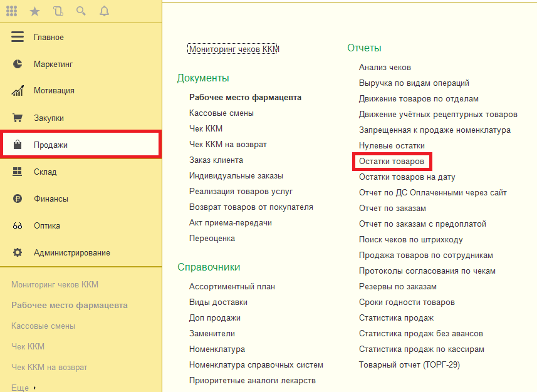Click the Marketing pie chart icon
Screen dimensions: 537x392
pyautogui.click(x=18, y=64)
